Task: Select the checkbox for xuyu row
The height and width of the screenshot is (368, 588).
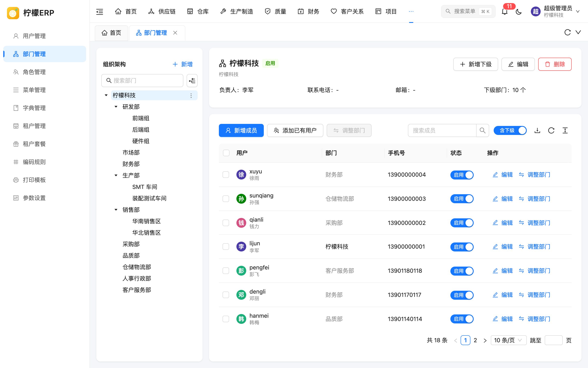Action: coord(226,175)
